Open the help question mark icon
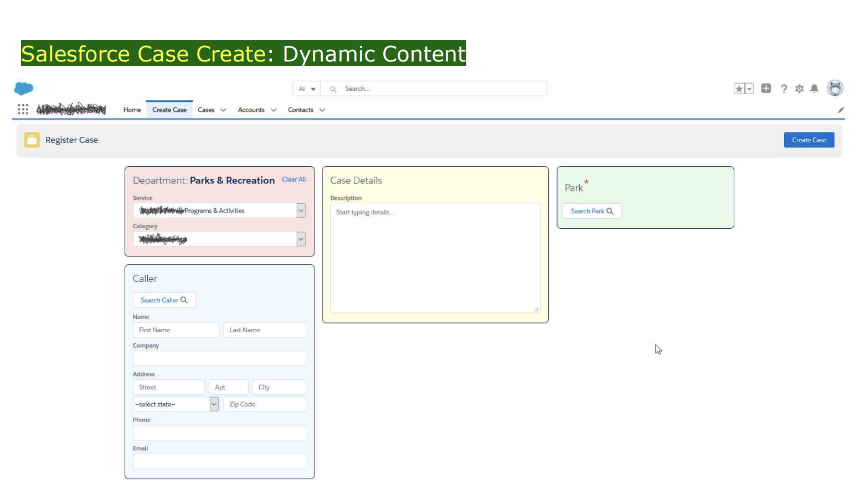The width and height of the screenshot is (865, 504). tap(784, 89)
